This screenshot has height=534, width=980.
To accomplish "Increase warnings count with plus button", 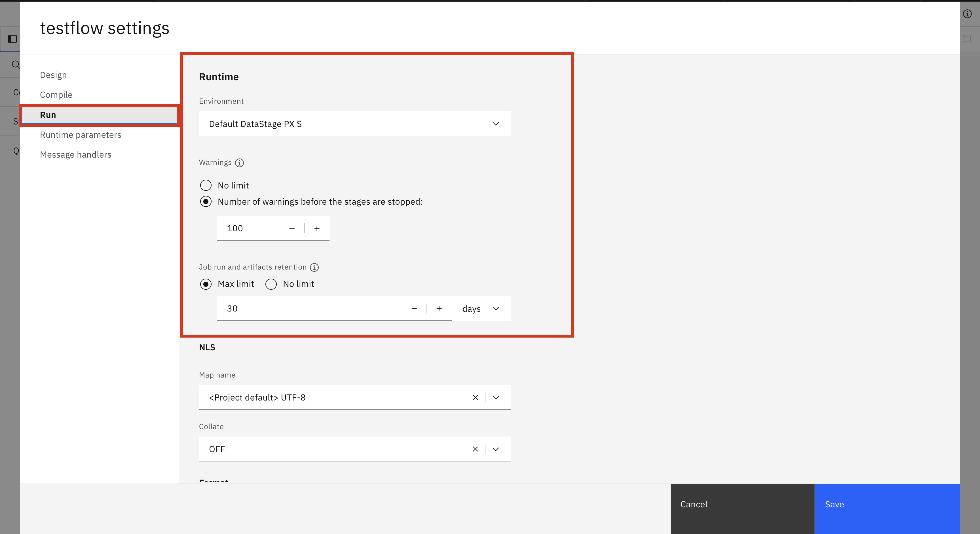I will (x=317, y=228).
